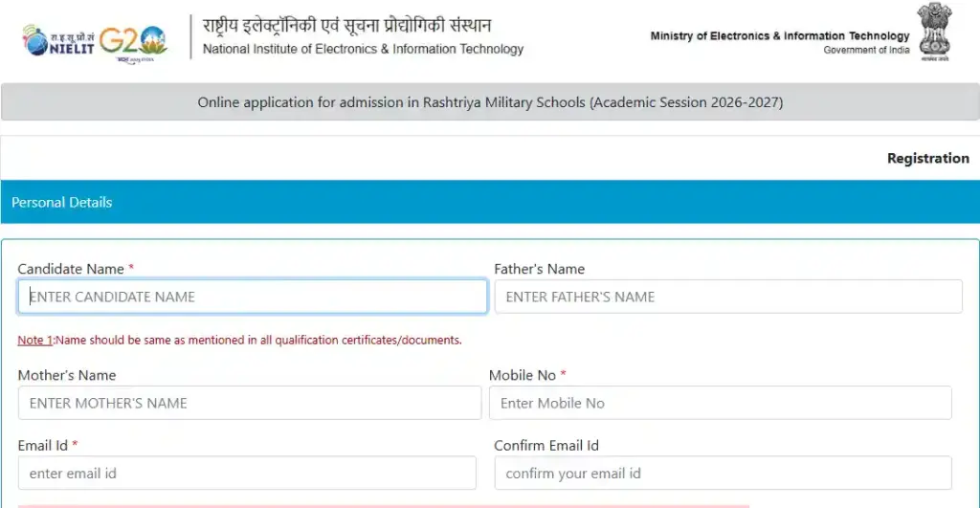
Task: Select the Mother's Name input box
Action: tap(250, 403)
